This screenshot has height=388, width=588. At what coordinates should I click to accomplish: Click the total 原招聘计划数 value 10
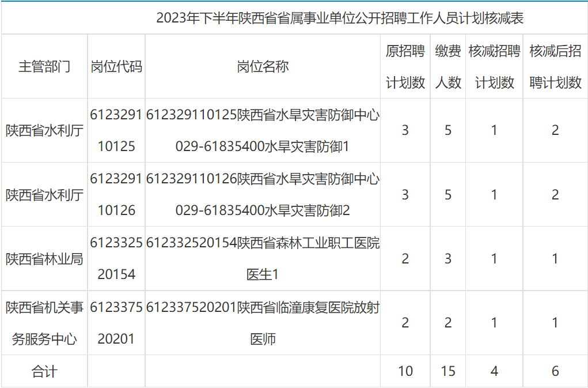pos(405,371)
